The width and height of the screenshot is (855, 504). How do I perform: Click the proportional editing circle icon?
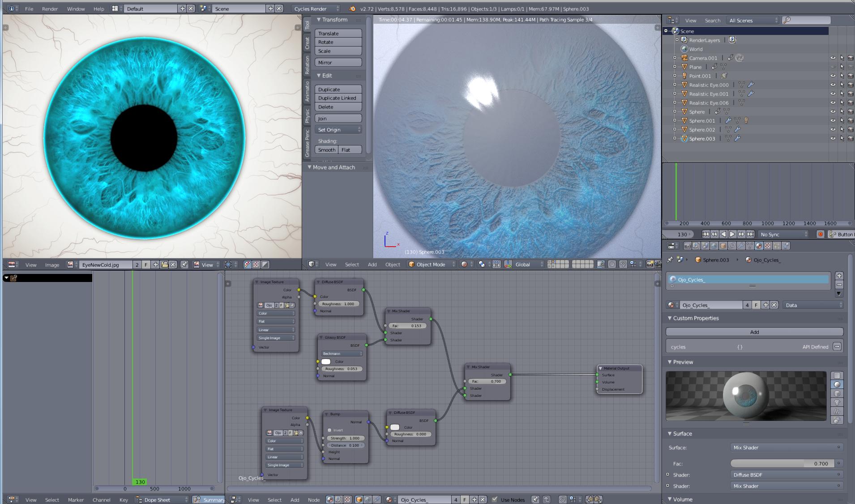pyautogui.click(x=612, y=265)
